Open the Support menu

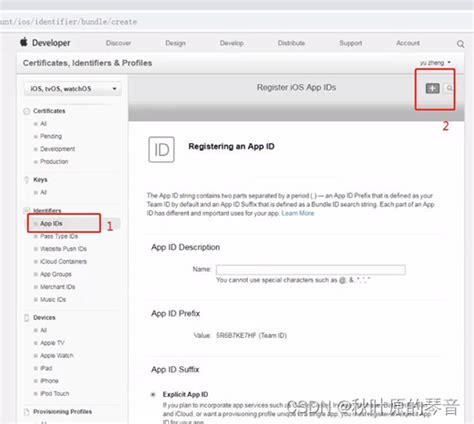tap(351, 43)
